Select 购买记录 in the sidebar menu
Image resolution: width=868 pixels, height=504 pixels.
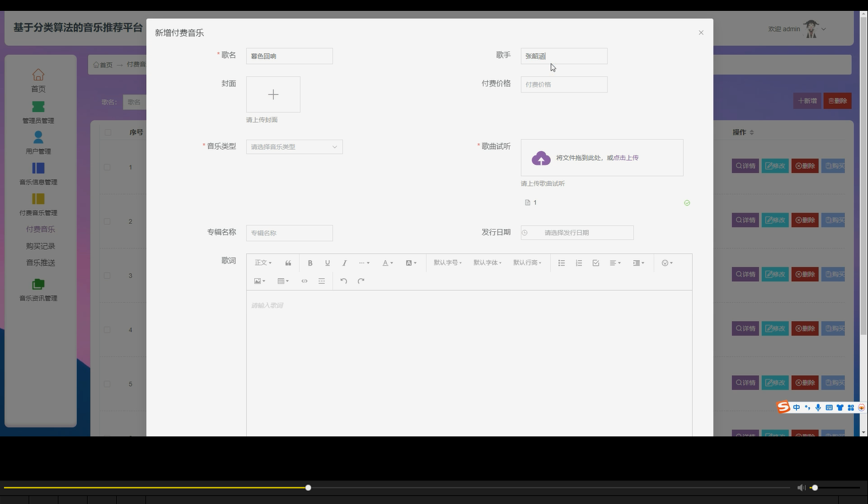(x=40, y=246)
